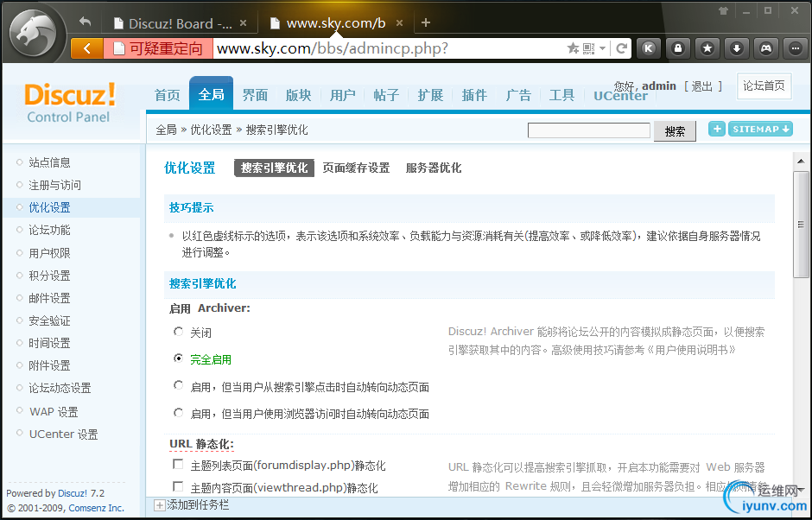The height and width of the screenshot is (520, 812).
Task: Open the address bar dropdown arrow
Action: point(602,48)
